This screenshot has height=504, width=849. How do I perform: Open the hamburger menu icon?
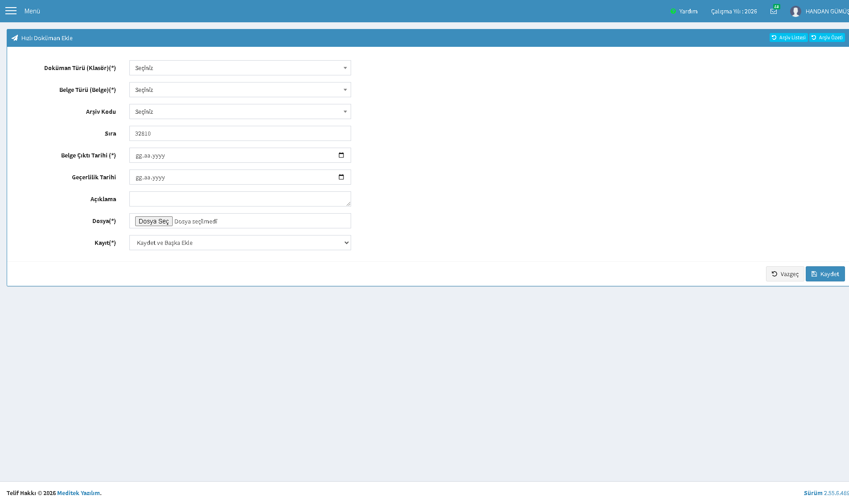click(11, 11)
